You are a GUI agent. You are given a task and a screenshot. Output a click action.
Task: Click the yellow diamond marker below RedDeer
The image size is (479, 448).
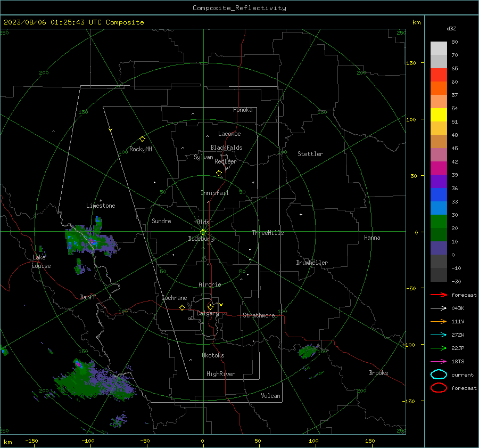pos(219,173)
